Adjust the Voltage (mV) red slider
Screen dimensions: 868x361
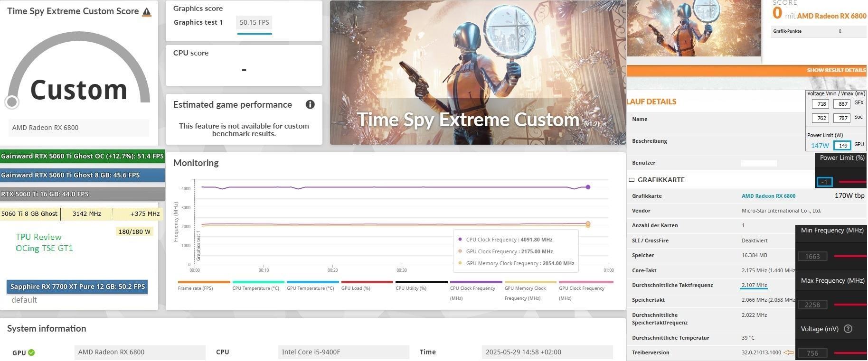(850, 353)
